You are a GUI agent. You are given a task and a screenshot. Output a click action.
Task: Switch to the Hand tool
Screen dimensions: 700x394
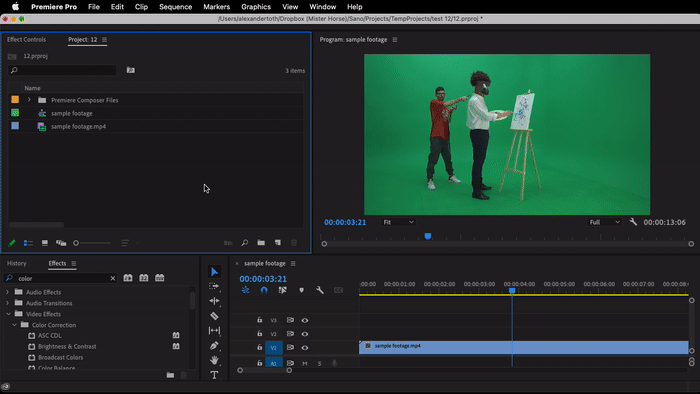pos(214,360)
